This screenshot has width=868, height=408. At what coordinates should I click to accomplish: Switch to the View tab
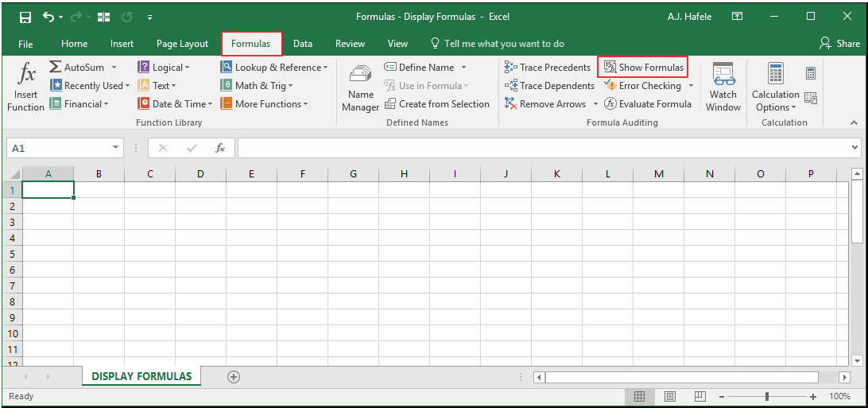[x=397, y=44]
